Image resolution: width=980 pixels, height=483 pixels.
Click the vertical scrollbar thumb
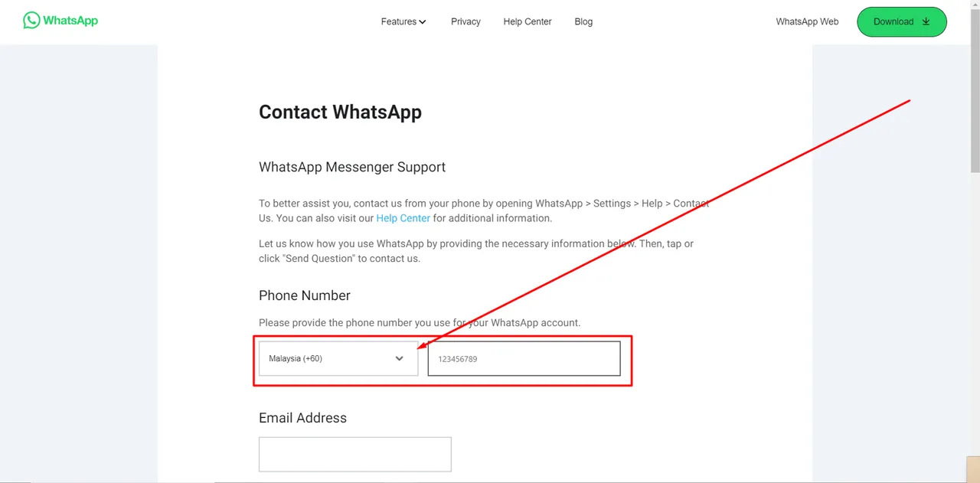[975, 92]
